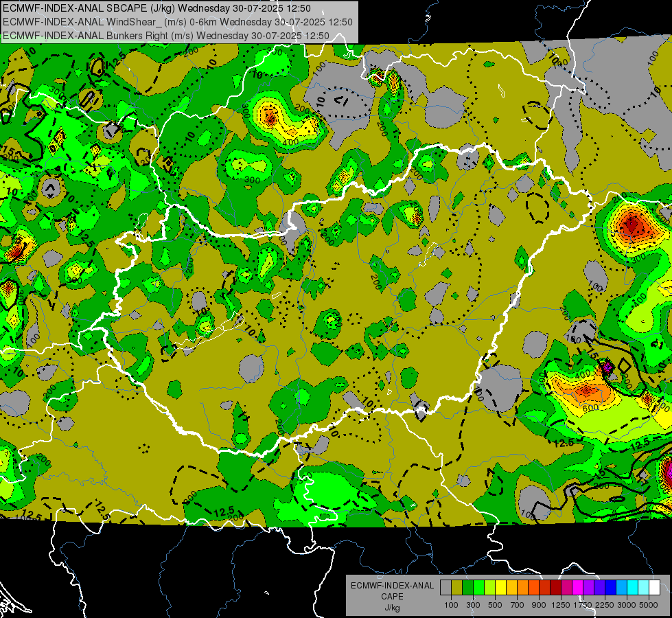
Task: Click the dark green legend swatch
Action: (467, 588)
